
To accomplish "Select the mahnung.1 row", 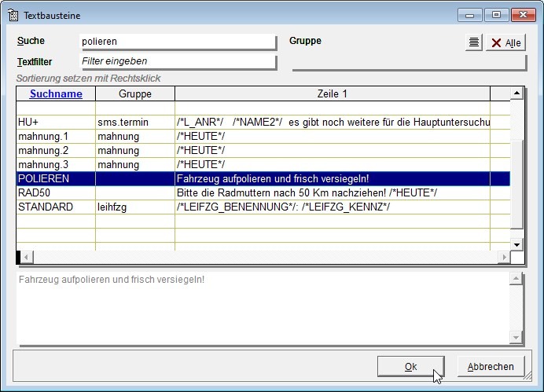I will click(x=263, y=136).
